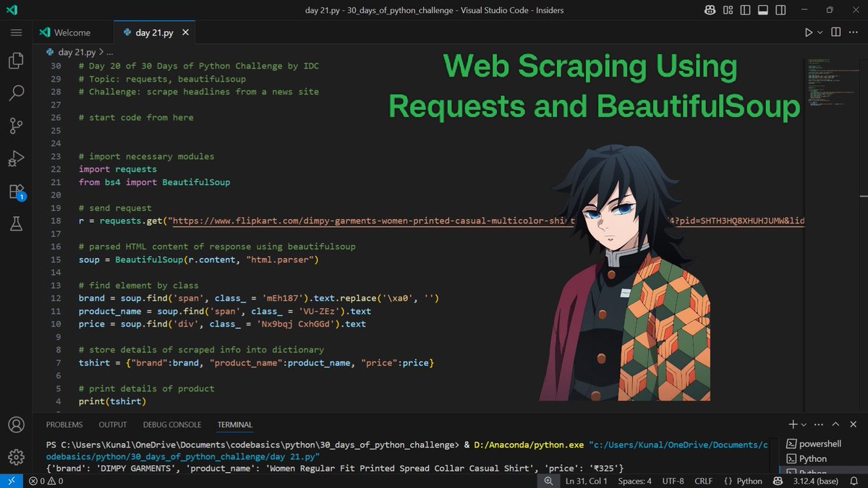Image resolution: width=868 pixels, height=488 pixels.
Task: Open the Explorer view in activity bar
Action: [x=16, y=61]
